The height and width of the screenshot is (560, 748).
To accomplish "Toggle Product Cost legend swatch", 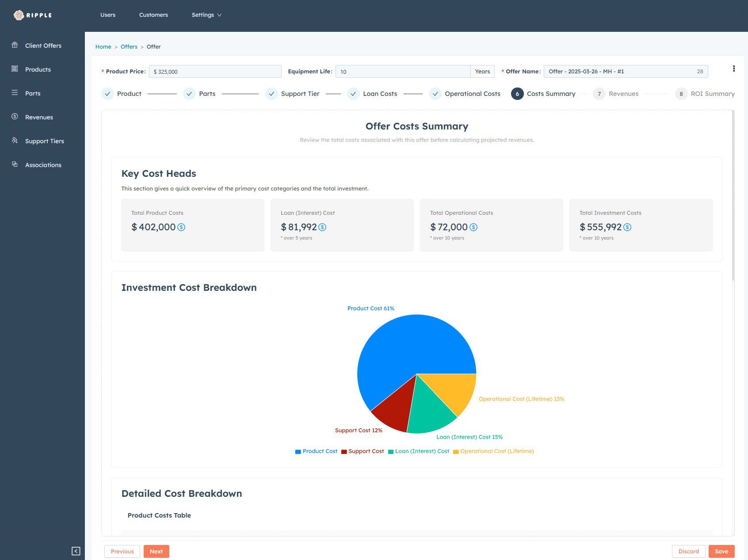I will [298, 452].
